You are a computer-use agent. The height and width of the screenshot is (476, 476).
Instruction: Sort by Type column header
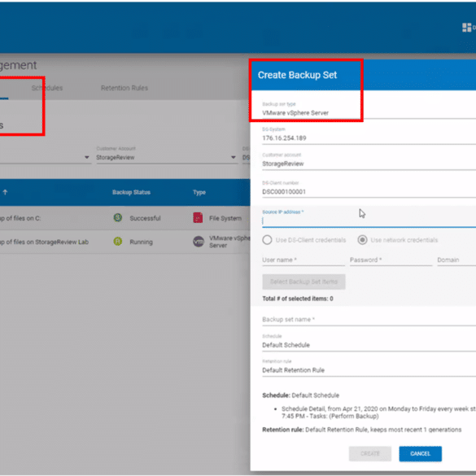(x=199, y=193)
